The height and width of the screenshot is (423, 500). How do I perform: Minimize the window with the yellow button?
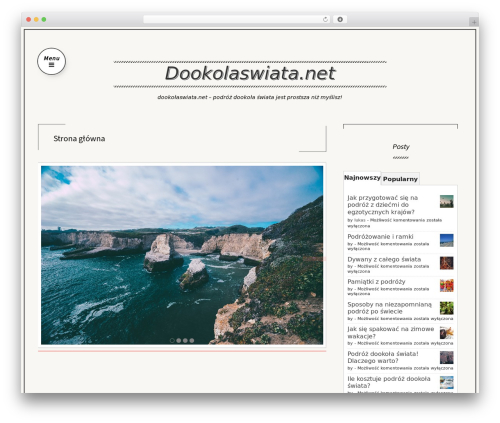(36, 19)
